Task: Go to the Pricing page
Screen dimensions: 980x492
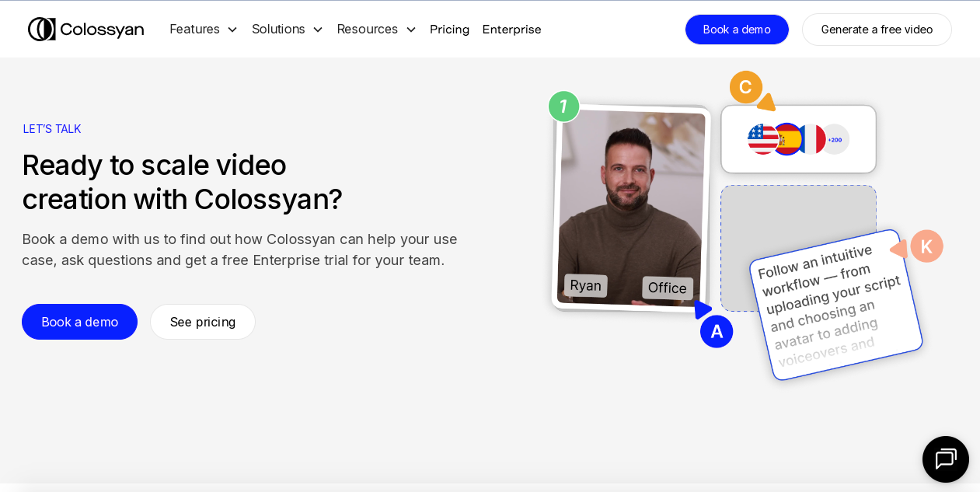Action: click(449, 30)
